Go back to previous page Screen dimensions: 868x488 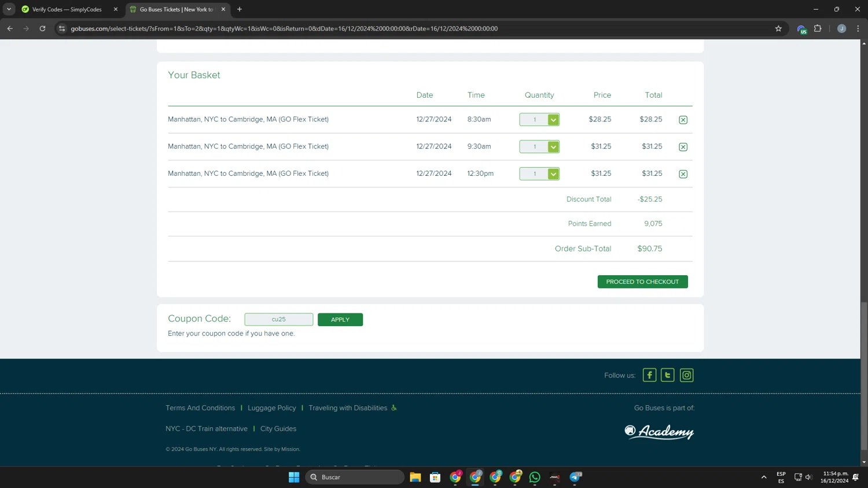click(x=10, y=28)
